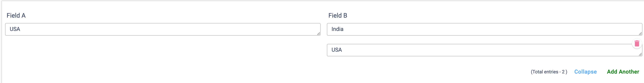This screenshot has width=644, height=83.
Task: Click the word USA in Field B box
Action: (x=336, y=50)
